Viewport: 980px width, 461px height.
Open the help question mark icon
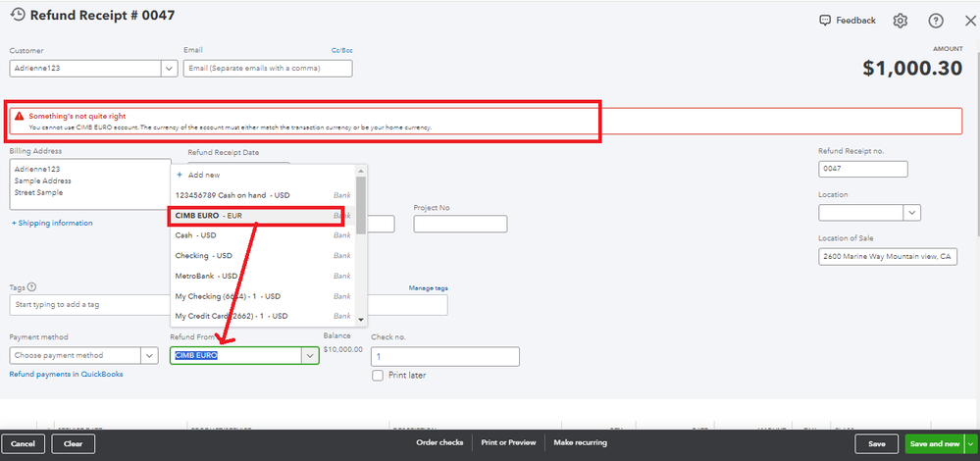point(936,21)
